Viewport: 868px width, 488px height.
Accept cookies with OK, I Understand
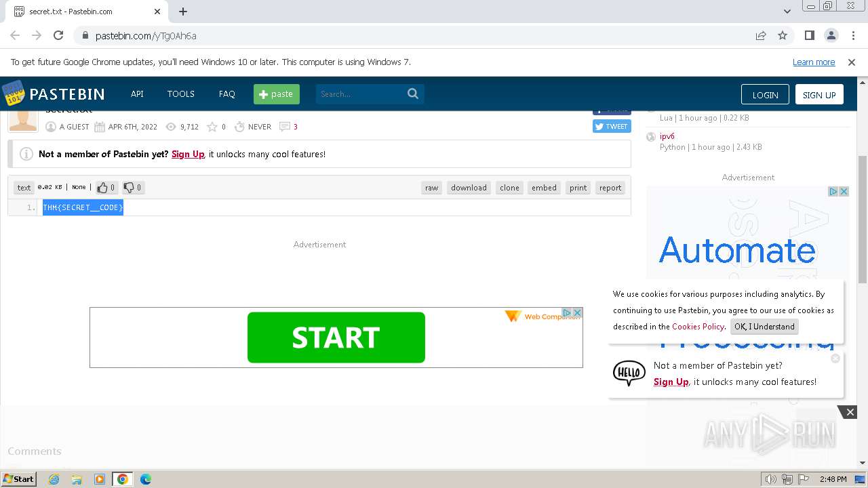pos(764,327)
